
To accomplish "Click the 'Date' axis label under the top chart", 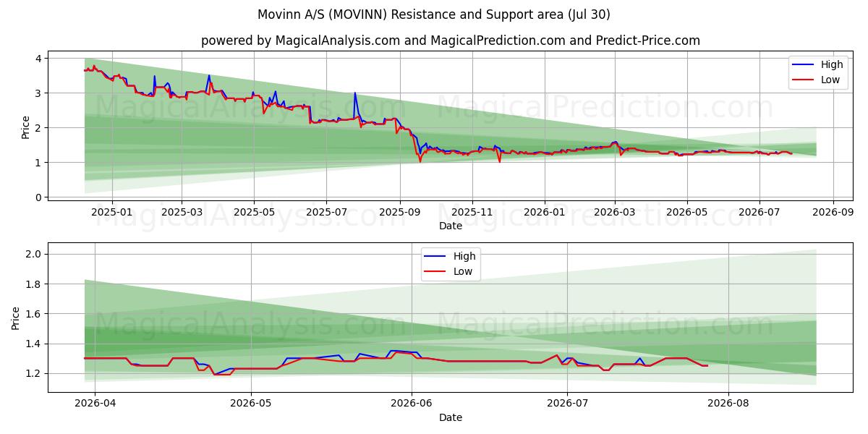I will (451, 226).
